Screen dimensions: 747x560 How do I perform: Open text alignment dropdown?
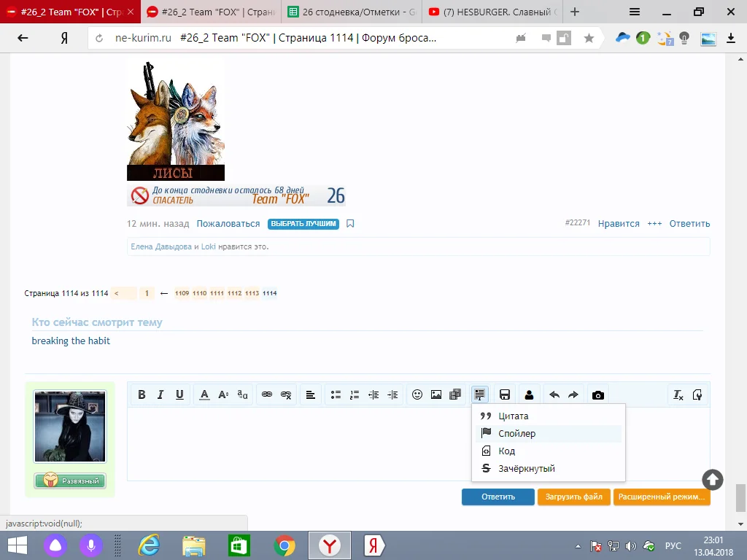coord(311,394)
